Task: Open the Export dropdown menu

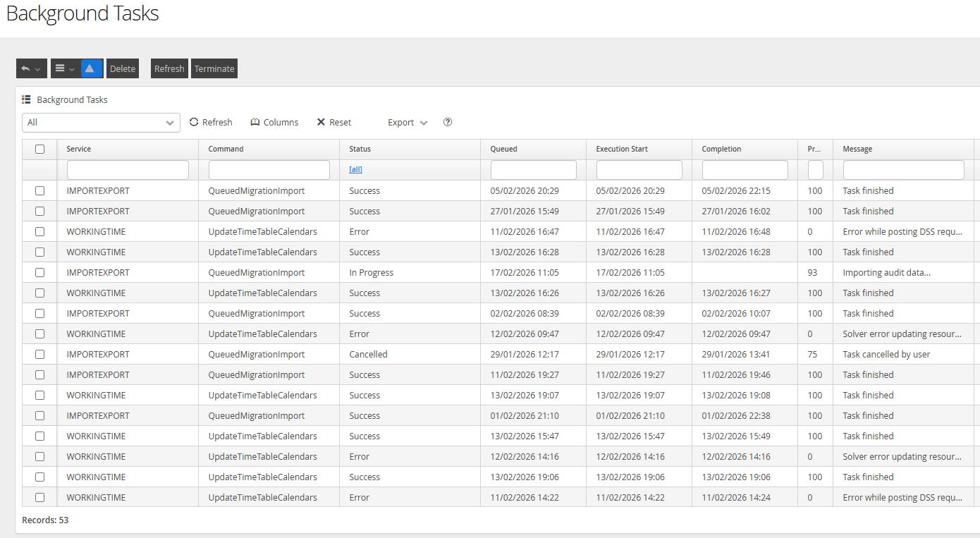Action: point(408,122)
